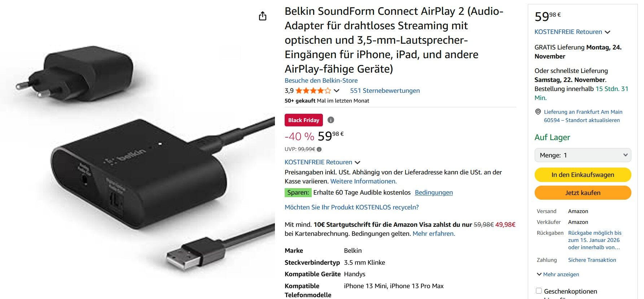
Task: Click the Black Friday info icon
Action: coord(331,120)
